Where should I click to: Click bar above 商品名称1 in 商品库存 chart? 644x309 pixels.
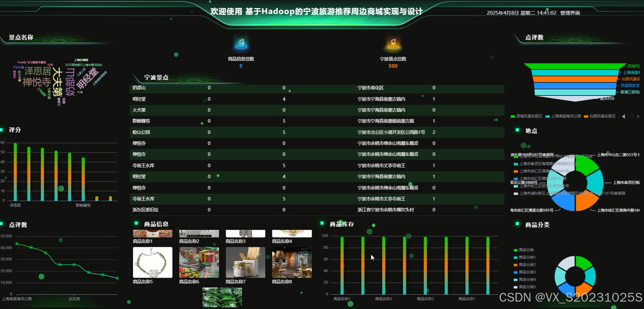tap(342, 265)
